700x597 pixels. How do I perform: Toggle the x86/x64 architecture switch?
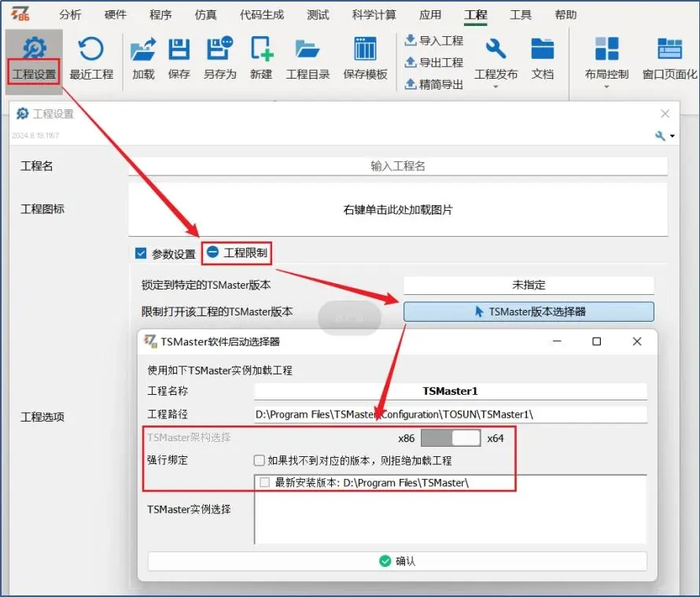point(451,438)
